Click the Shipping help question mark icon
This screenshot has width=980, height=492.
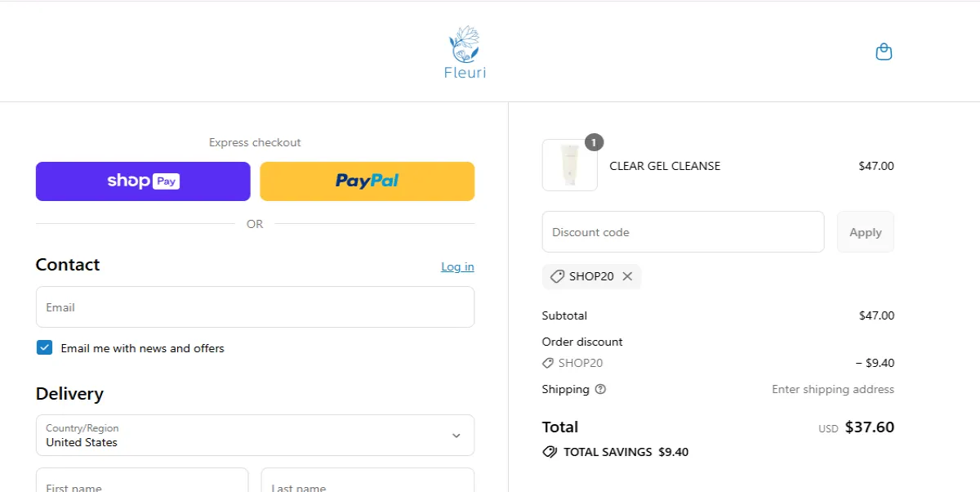[x=601, y=389]
